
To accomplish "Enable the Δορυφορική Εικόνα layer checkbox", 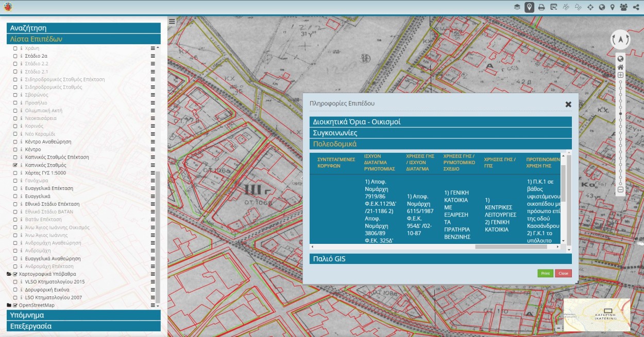I will coord(15,290).
